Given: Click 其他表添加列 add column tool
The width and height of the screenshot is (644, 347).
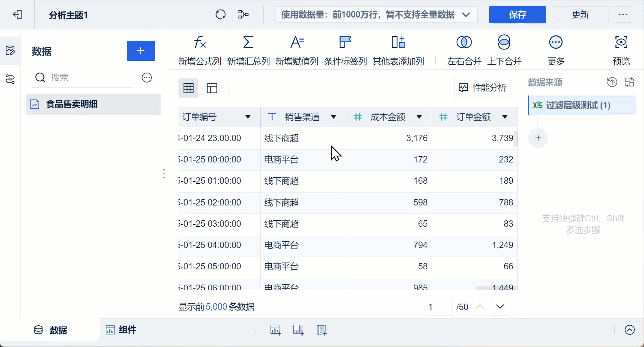Looking at the screenshot, I should coord(398,51).
